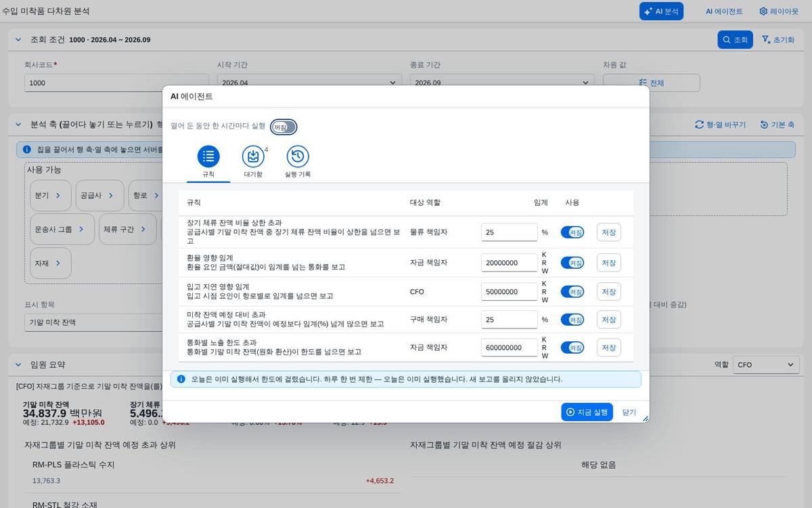Viewport: 812px width, 508px height.
Task: Expand the 분기 chip arrow
Action: pyautogui.click(x=58, y=195)
